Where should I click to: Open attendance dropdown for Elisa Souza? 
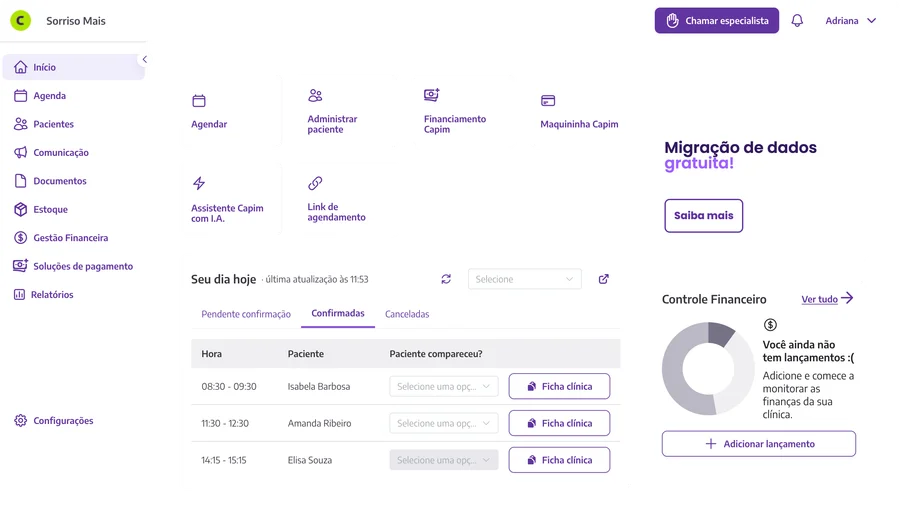[x=444, y=460]
